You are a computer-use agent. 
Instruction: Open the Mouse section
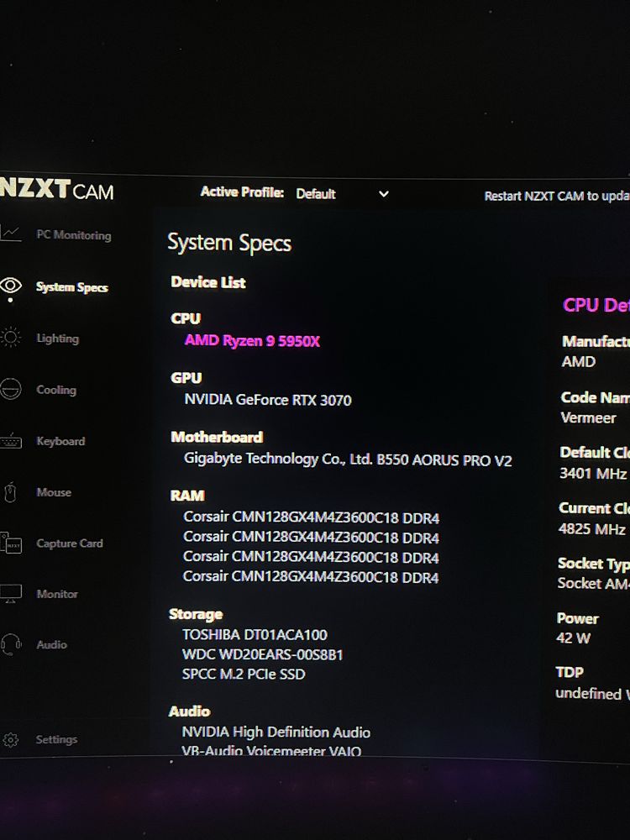point(54,492)
